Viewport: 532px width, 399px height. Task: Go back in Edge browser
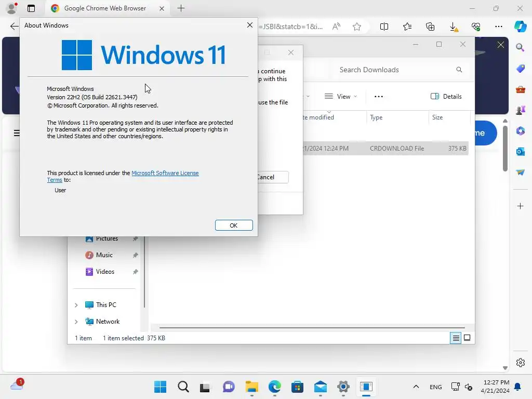[x=14, y=26]
